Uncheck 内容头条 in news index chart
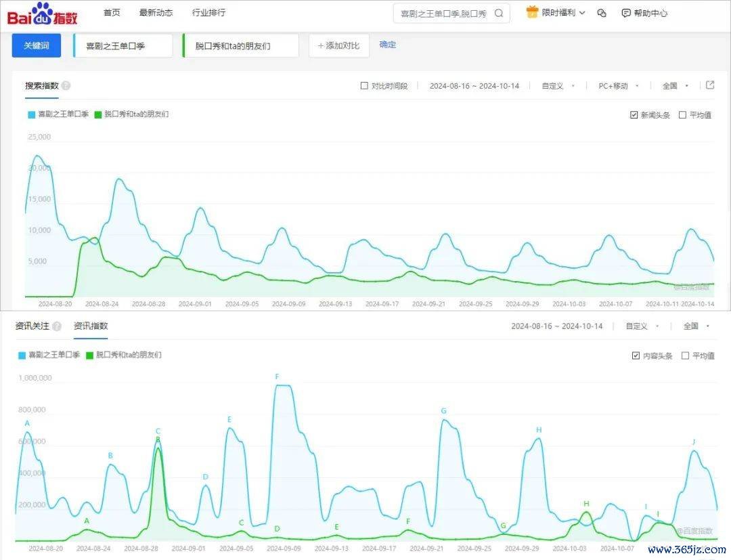Viewport: 731px width, 560px height. pyautogui.click(x=636, y=356)
